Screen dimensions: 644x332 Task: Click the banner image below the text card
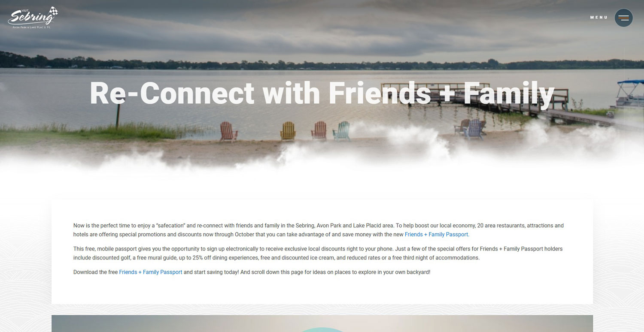pyautogui.click(x=322, y=323)
